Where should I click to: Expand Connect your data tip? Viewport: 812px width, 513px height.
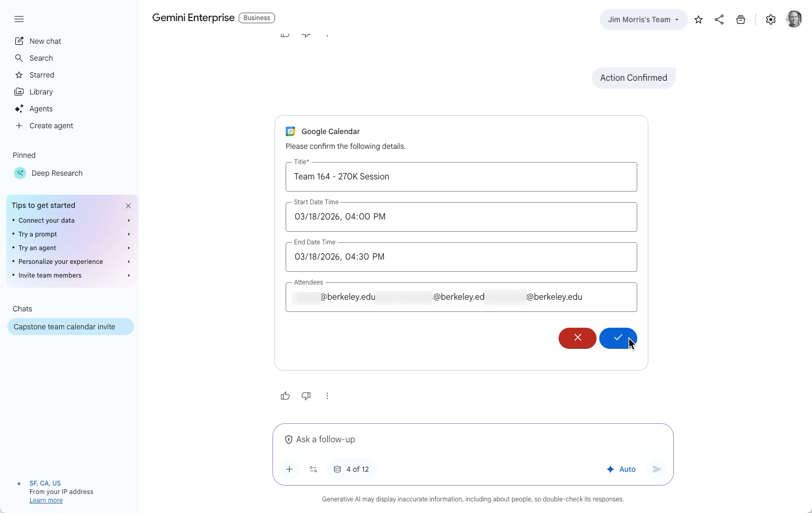pos(71,221)
